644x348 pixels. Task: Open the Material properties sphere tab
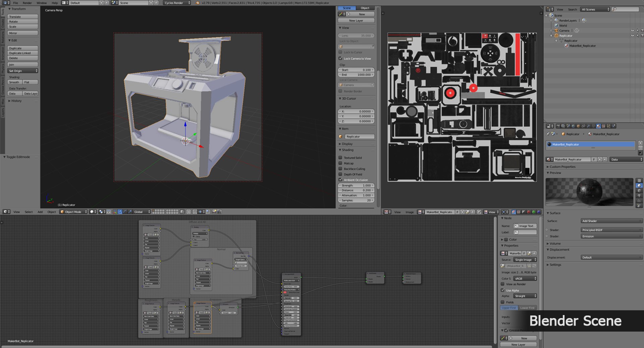point(599,126)
